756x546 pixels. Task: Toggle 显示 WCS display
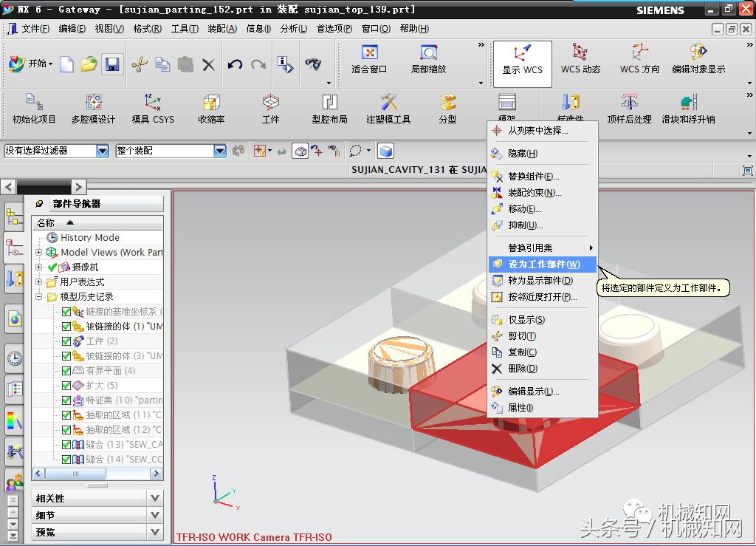click(522, 64)
